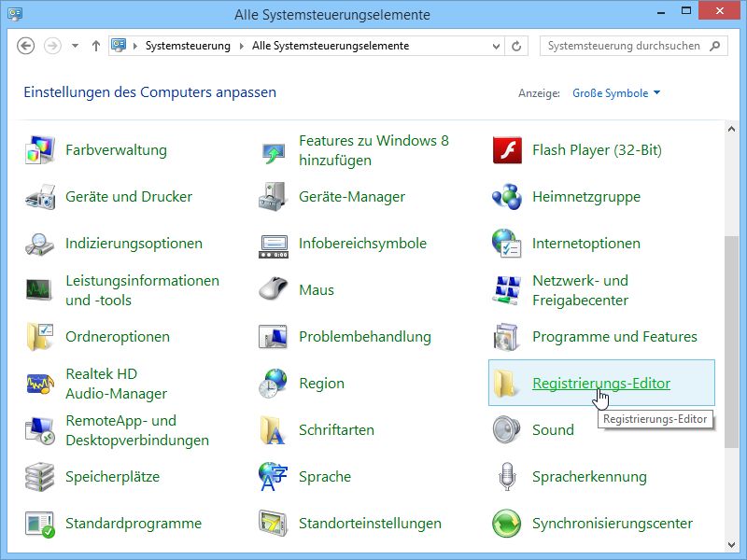Open the Farbverwaltung link text

(x=116, y=150)
